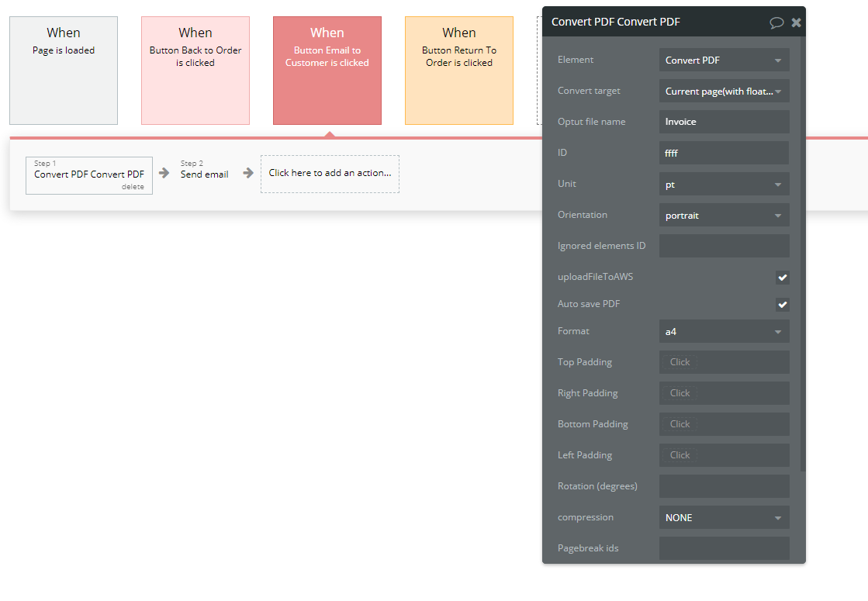Open the Element dropdown showing Convert PDF
The width and height of the screenshot is (868, 601).
(724, 60)
